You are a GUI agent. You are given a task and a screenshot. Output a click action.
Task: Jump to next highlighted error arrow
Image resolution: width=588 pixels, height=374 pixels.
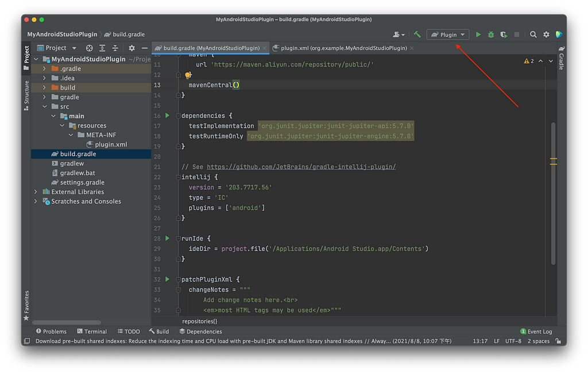(551, 61)
